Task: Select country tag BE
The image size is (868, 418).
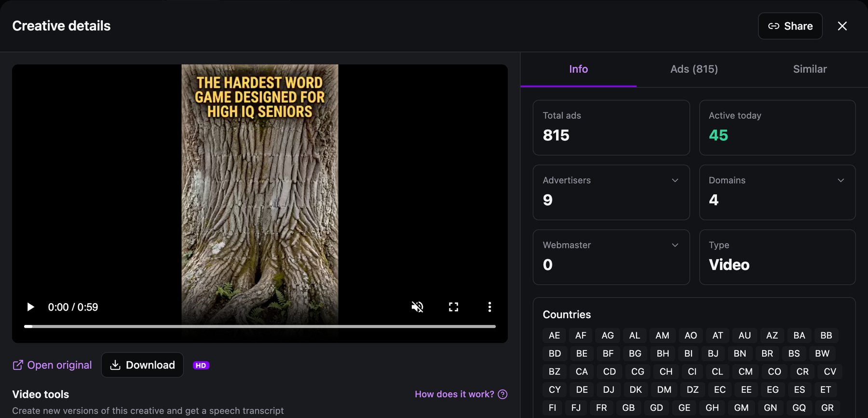Action: click(x=582, y=353)
